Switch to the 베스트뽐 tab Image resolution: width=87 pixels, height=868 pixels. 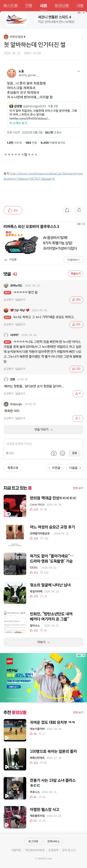pos(10,6)
